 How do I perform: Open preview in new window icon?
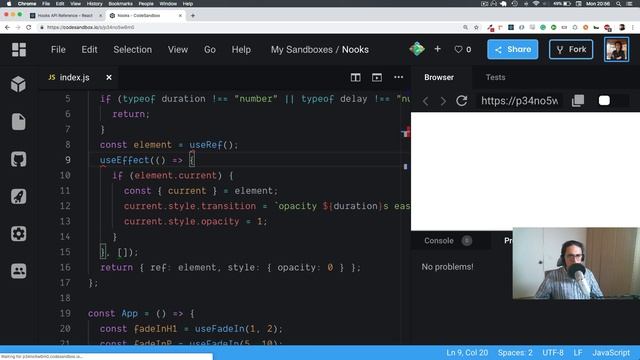(x=578, y=100)
